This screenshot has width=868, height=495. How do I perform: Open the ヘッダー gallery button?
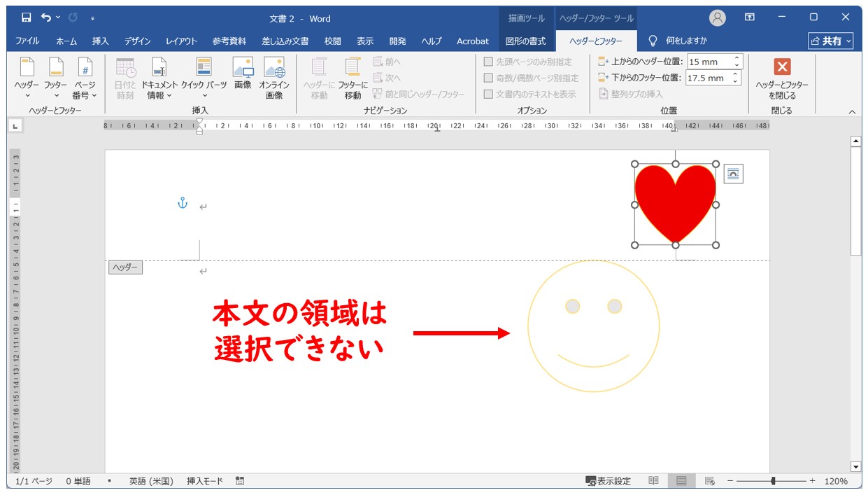(x=27, y=78)
